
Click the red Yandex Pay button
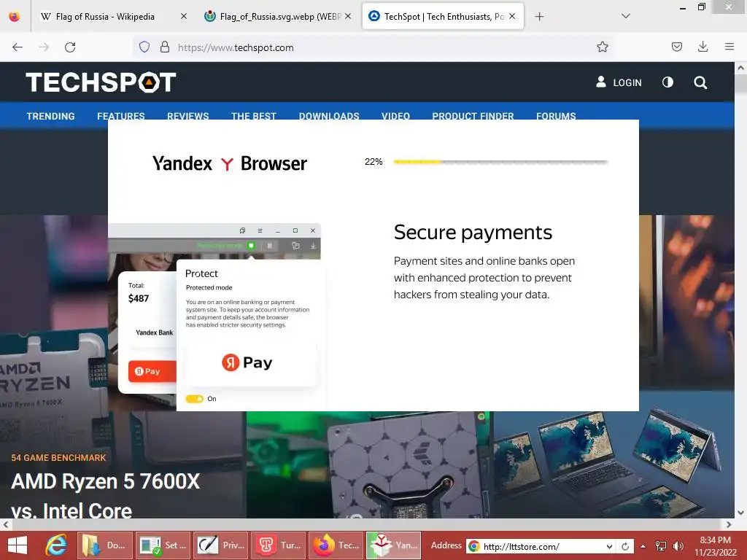point(152,371)
